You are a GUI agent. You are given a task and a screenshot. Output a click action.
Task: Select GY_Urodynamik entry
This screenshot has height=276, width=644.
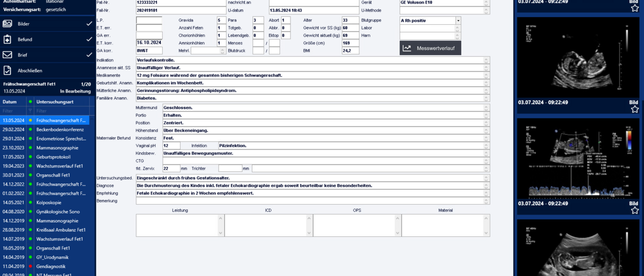click(x=44, y=257)
